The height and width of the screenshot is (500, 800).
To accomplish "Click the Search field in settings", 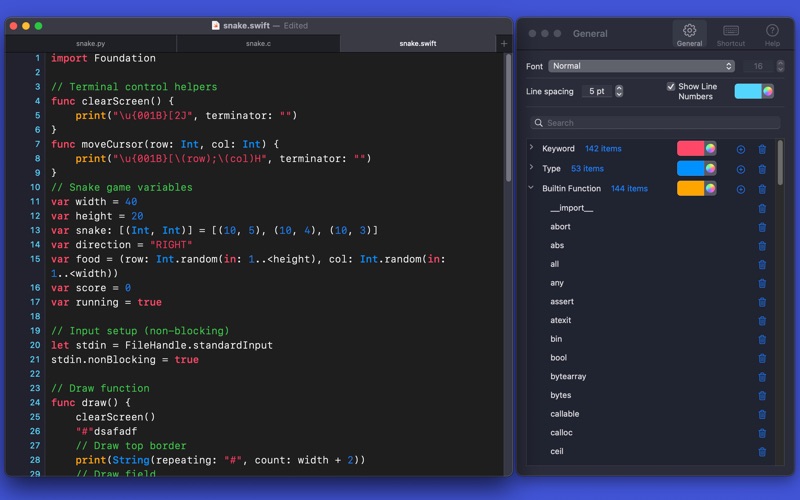I will pyautogui.click(x=655, y=123).
